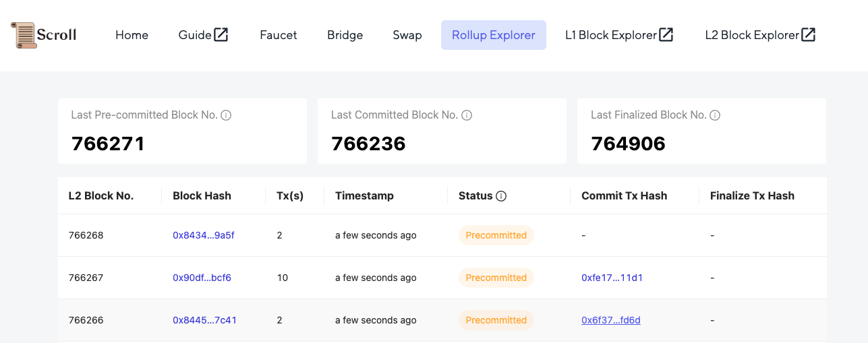The height and width of the screenshot is (343, 868).
Task: Click info icon beside Status column header
Action: click(x=501, y=196)
